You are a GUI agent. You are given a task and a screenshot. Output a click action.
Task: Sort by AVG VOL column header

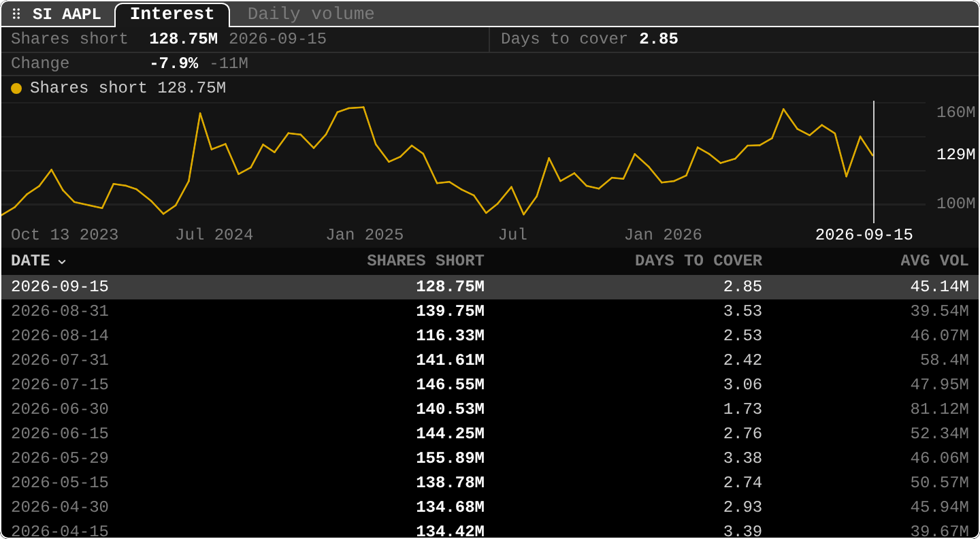934,261
